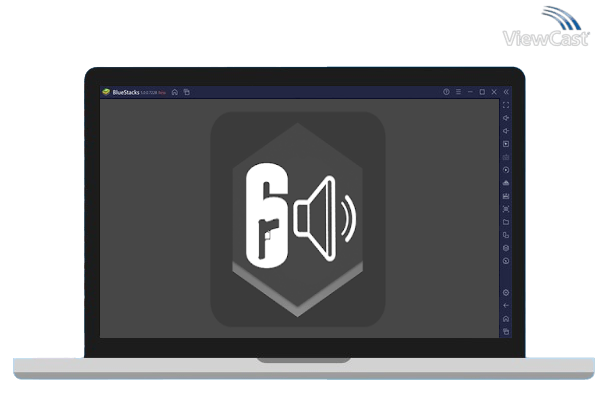Click the circular sync sidebar icon
Viewport: 602px width, 414px height.
506,170
